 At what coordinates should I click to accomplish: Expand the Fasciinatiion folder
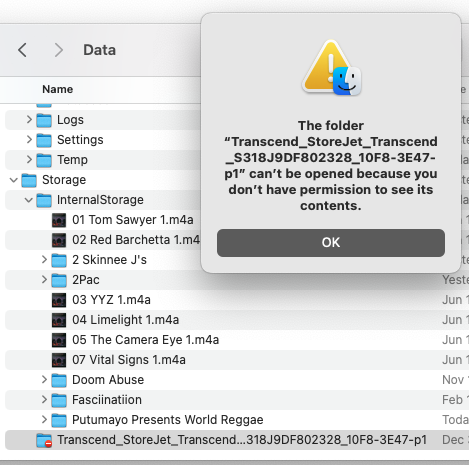coord(44,399)
